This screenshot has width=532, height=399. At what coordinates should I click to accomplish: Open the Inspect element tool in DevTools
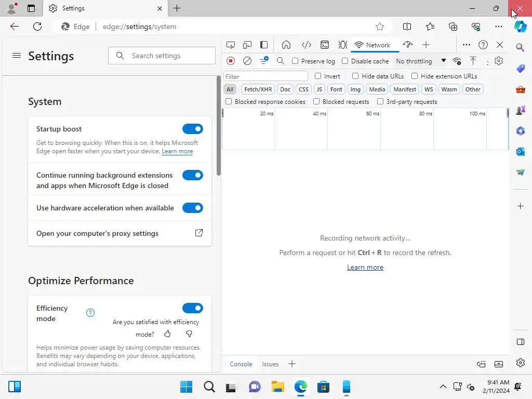(x=230, y=45)
